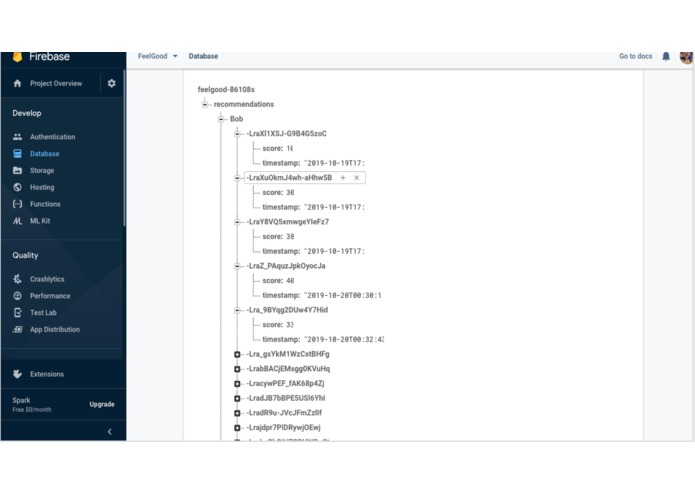Open notifications bell icon
The height and width of the screenshot is (494, 695).
[x=666, y=56]
